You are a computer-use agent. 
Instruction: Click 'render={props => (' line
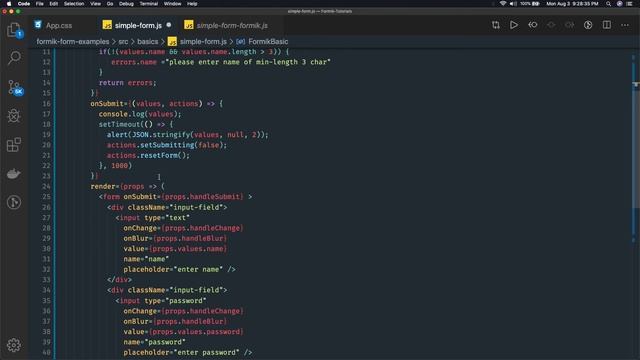coord(127,187)
